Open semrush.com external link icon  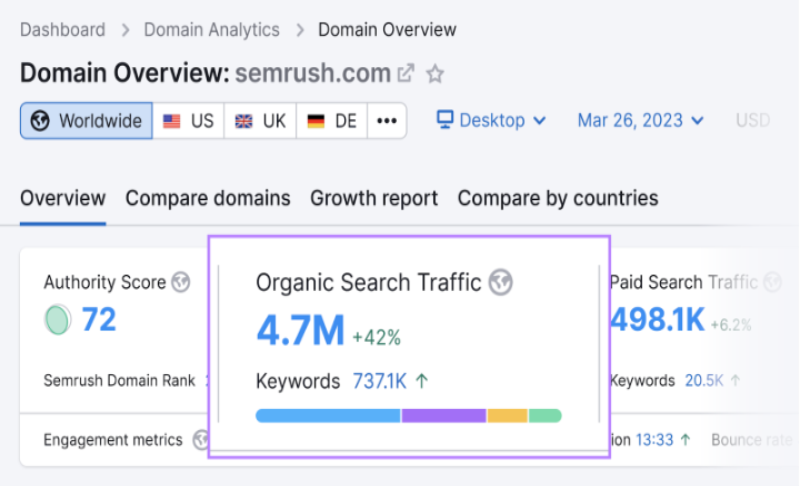coord(406,74)
